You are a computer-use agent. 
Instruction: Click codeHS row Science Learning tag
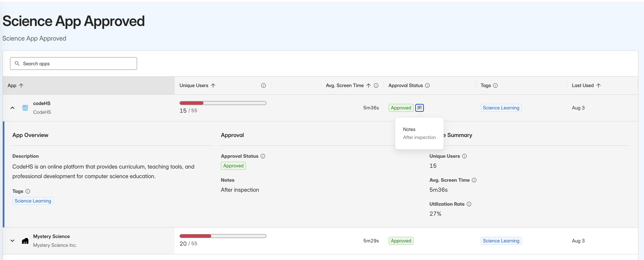point(501,108)
